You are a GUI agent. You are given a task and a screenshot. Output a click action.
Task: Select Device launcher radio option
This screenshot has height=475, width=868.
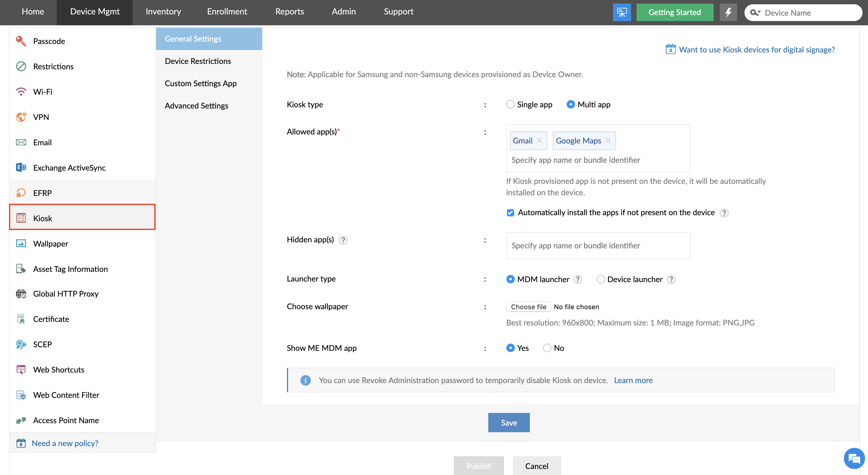click(600, 279)
